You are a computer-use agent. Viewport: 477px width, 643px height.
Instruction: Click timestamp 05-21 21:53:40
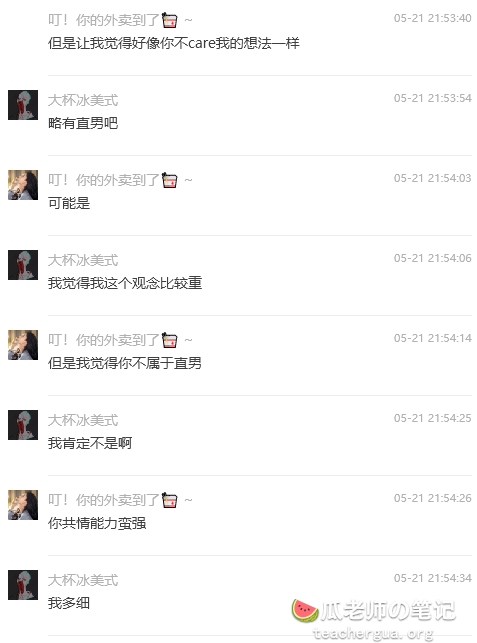tap(432, 18)
